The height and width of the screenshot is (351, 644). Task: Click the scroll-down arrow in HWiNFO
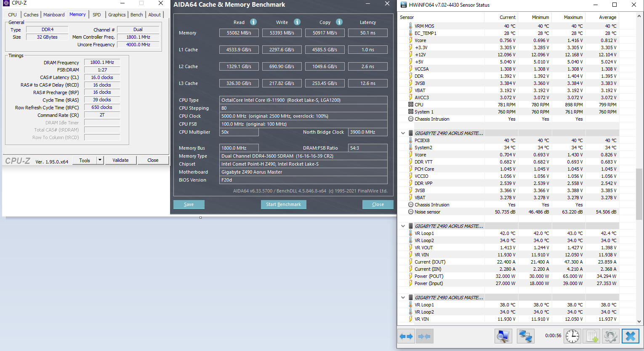point(639,321)
